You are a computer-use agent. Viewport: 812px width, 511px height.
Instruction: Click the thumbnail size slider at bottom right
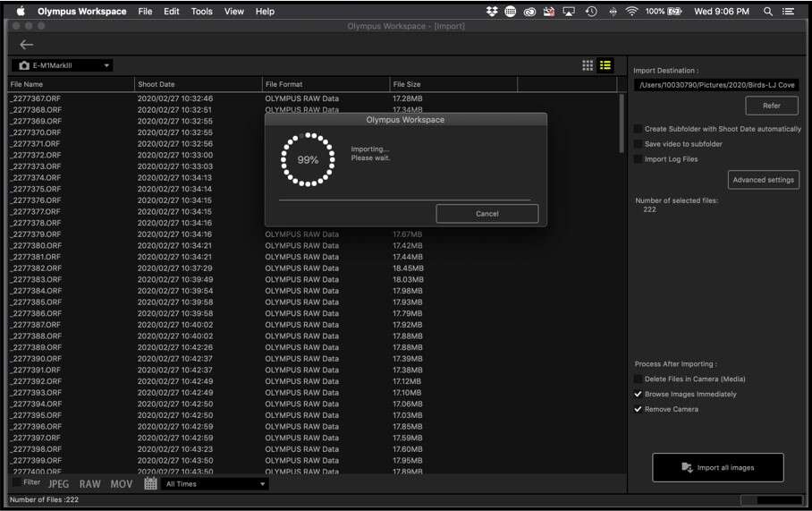[x=772, y=500]
